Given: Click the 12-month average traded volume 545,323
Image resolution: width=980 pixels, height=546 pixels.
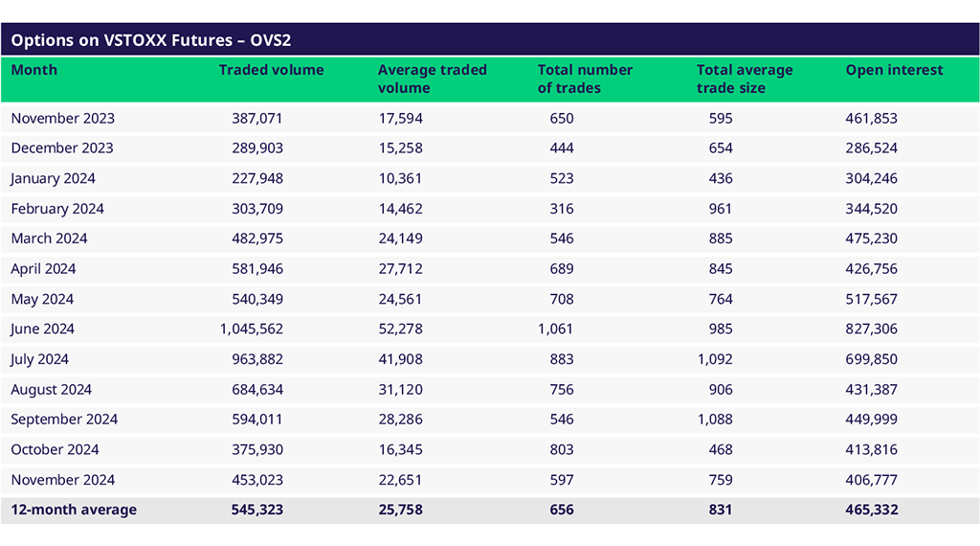Looking at the screenshot, I should click(256, 510).
